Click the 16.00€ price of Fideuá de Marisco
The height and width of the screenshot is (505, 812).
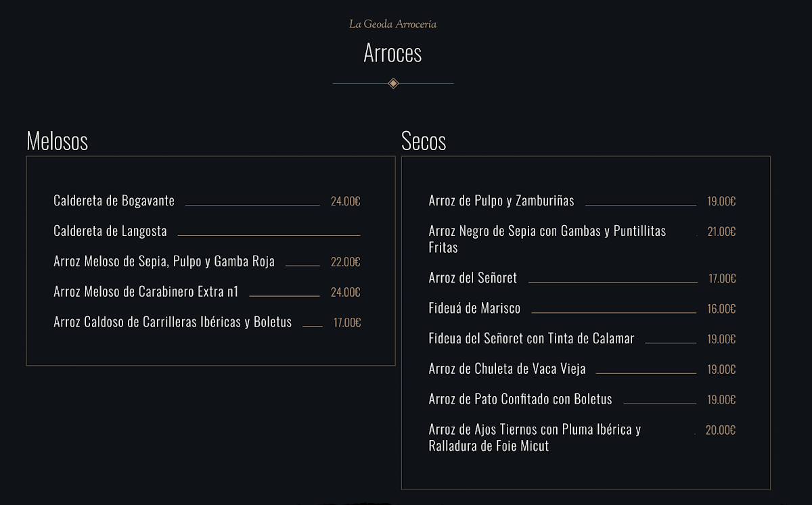pos(721,308)
